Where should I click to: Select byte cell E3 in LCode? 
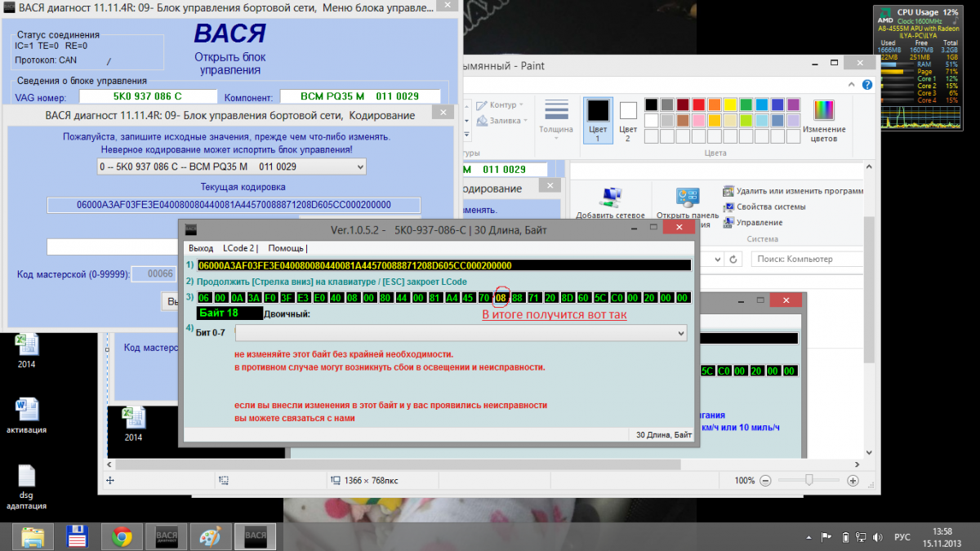302,297
